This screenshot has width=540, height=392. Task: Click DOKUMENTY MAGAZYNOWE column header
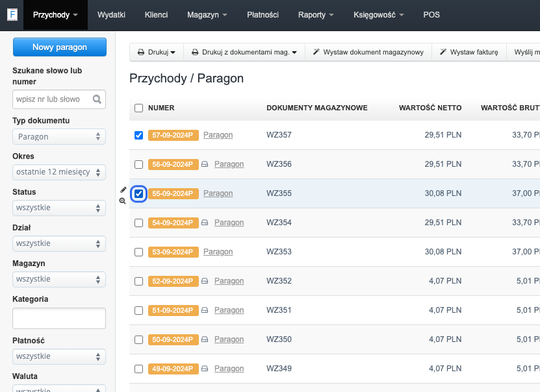pyautogui.click(x=317, y=108)
